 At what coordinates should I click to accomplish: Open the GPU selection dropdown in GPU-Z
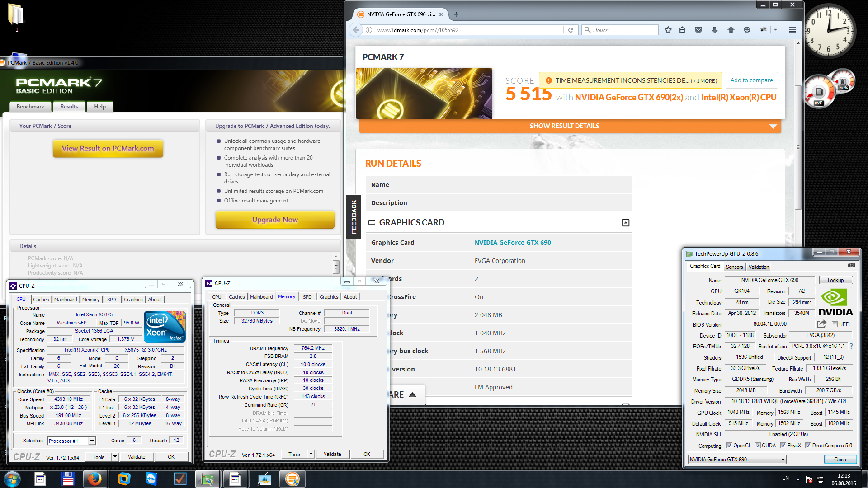pyautogui.click(x=737, y=460)
